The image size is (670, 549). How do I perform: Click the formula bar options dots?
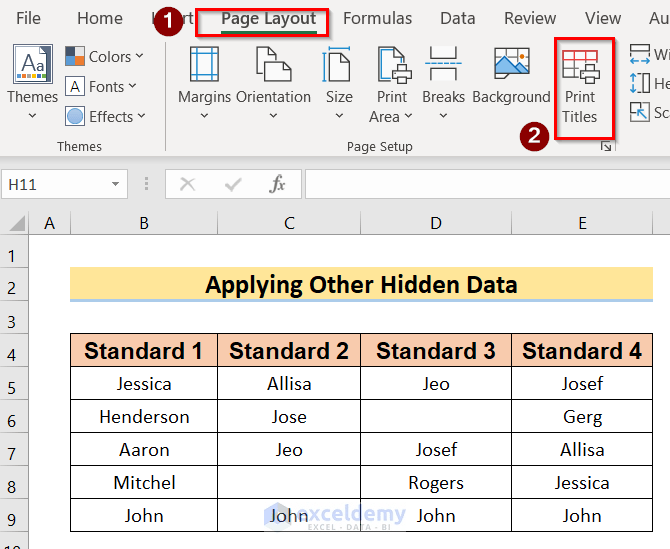point(147,184)
